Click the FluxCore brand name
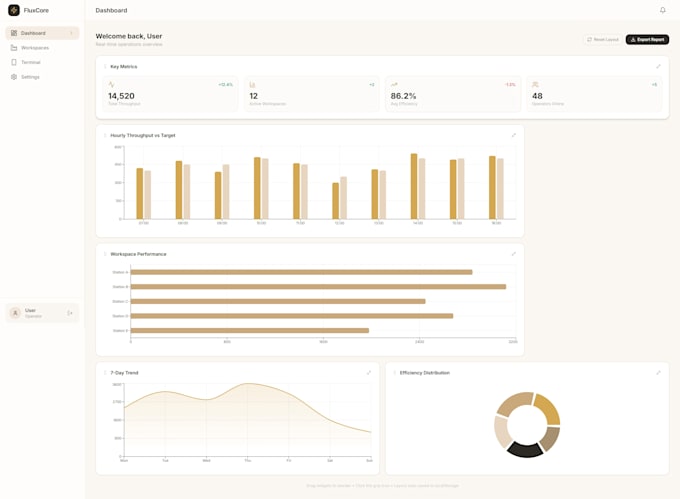 (36, 10)
